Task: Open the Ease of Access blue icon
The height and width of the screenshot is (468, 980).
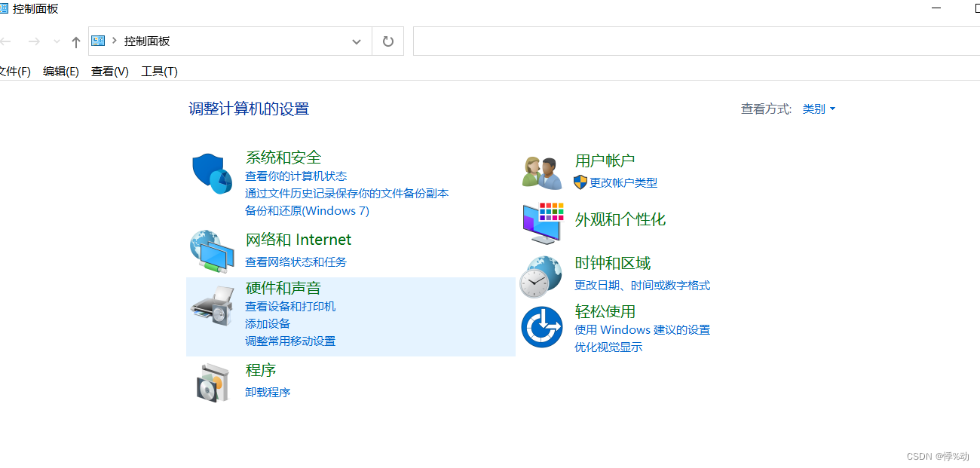Action: [542, 327]
